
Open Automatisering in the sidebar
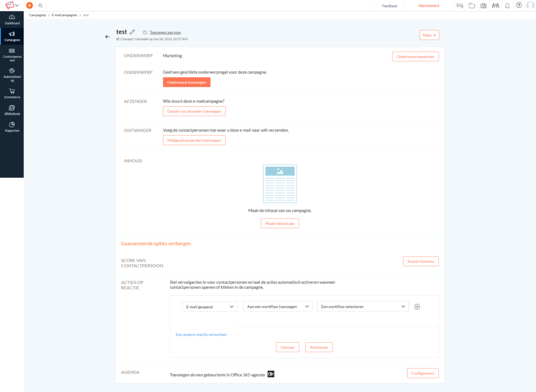[12, 75]
